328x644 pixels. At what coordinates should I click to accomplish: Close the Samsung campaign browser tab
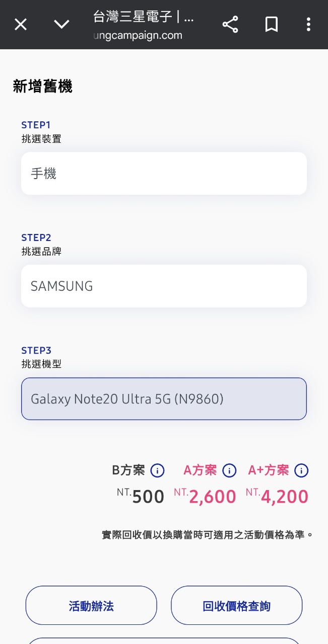click(x=20, y=24)
